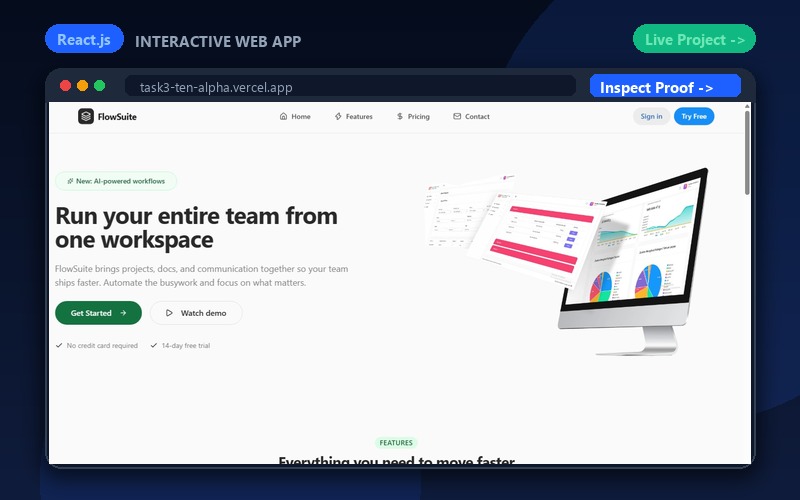Screen dimensions: 800x500
Task: Click the floating pink-bar dashboard screenshot
Action: [537, 240]
